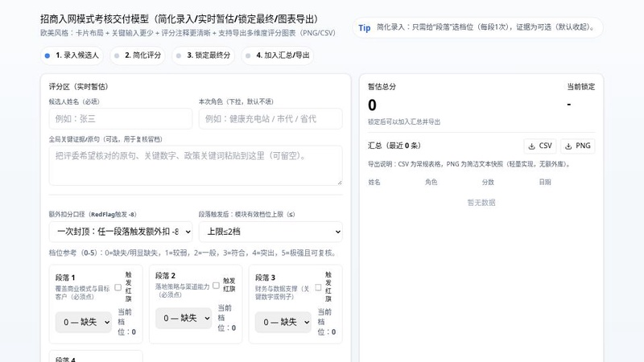The image size is (644, 362).
Task: Click the 姓名 column header
Action: [x=374, y=183]
